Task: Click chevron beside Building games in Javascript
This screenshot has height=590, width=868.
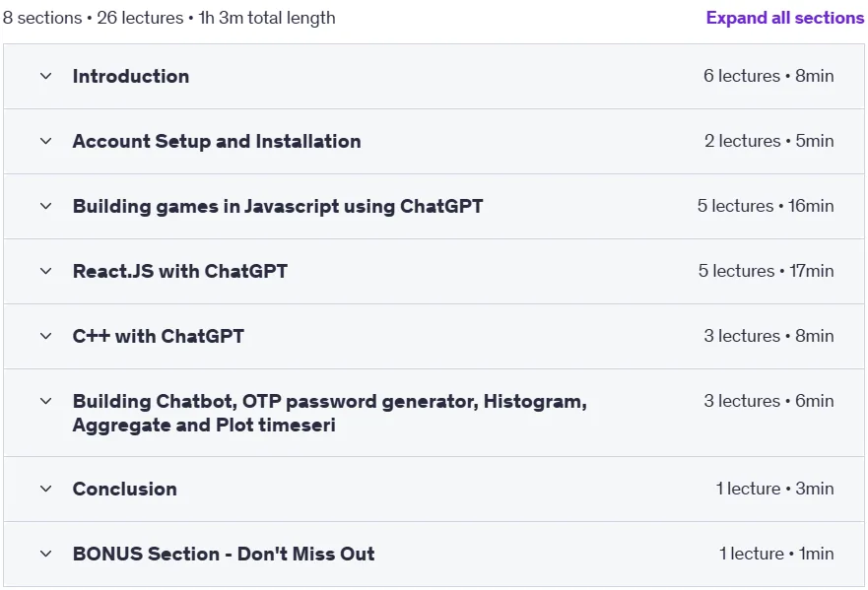Action: [46, 206]
